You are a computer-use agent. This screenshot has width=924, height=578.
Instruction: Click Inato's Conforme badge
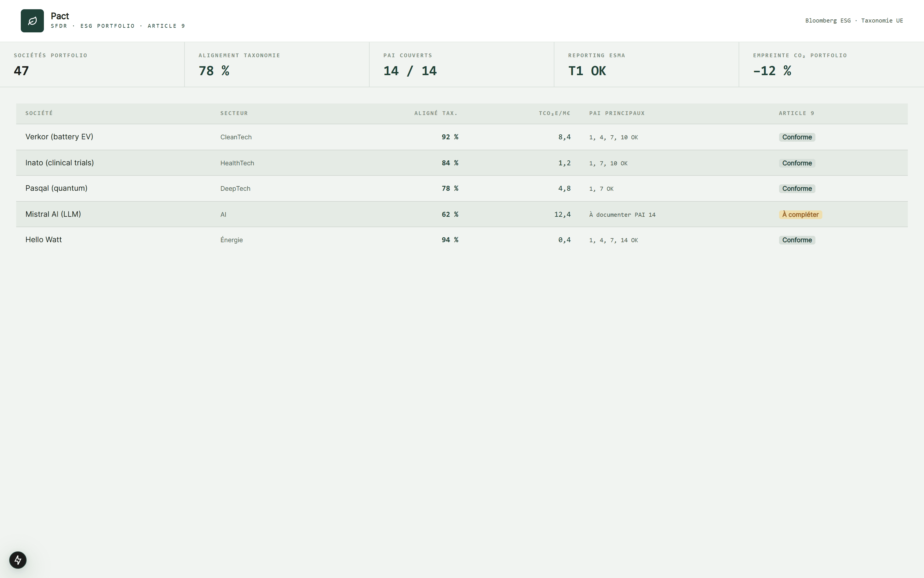(797, 163)
